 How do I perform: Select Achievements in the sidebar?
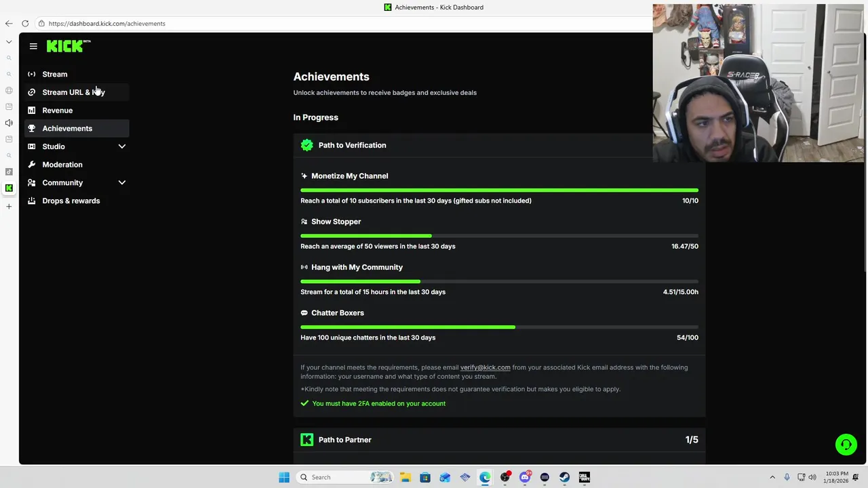click(77, 128)
